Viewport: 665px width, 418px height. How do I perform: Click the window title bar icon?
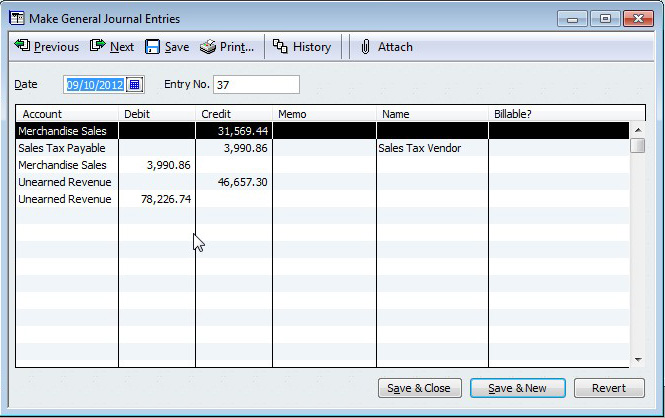coord(17,17)
